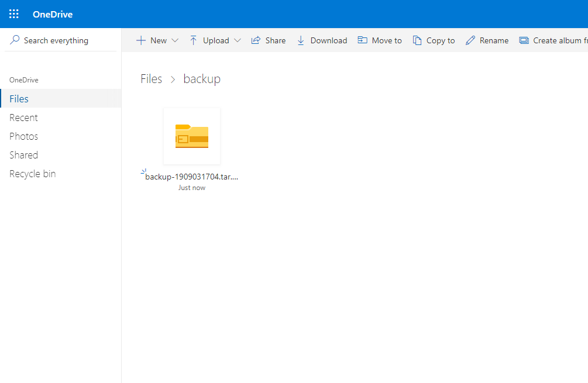The width and height of the screenshot is (588, 383).
Task: Go to Shared in the sidebar
Action: click(x=23, y=155)
